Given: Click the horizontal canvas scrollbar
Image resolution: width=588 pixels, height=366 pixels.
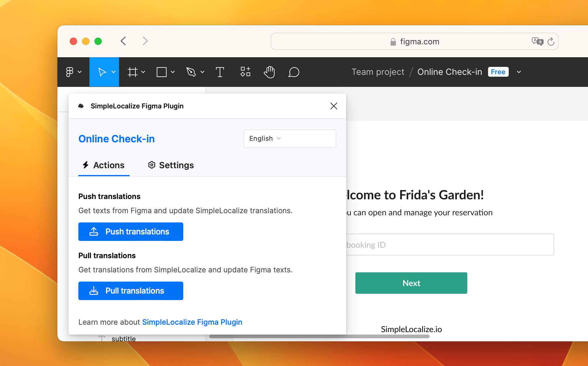Looking at the screenshot, I should click(319, 336).
